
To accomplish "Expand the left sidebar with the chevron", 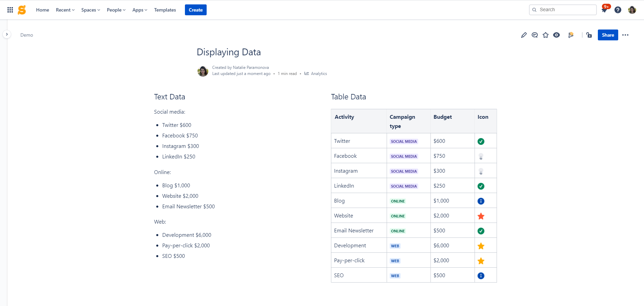I will tap(7, 34).
